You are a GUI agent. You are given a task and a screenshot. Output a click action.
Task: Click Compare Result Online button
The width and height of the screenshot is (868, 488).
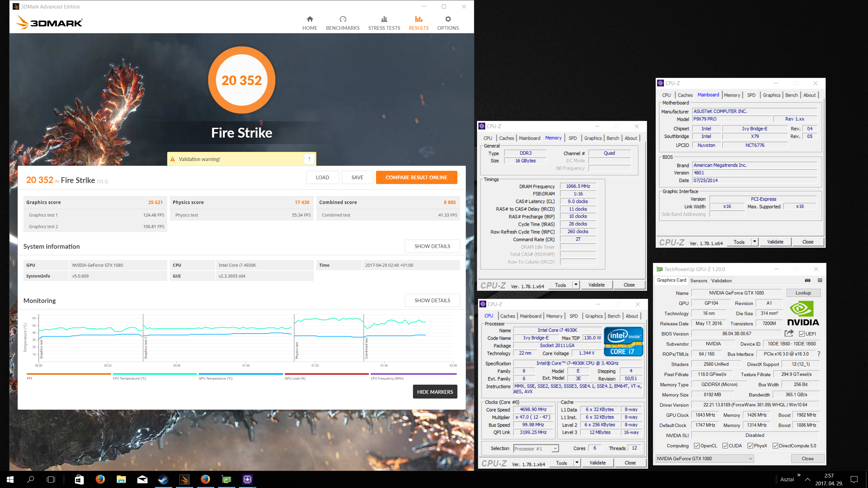pos(416,177)
